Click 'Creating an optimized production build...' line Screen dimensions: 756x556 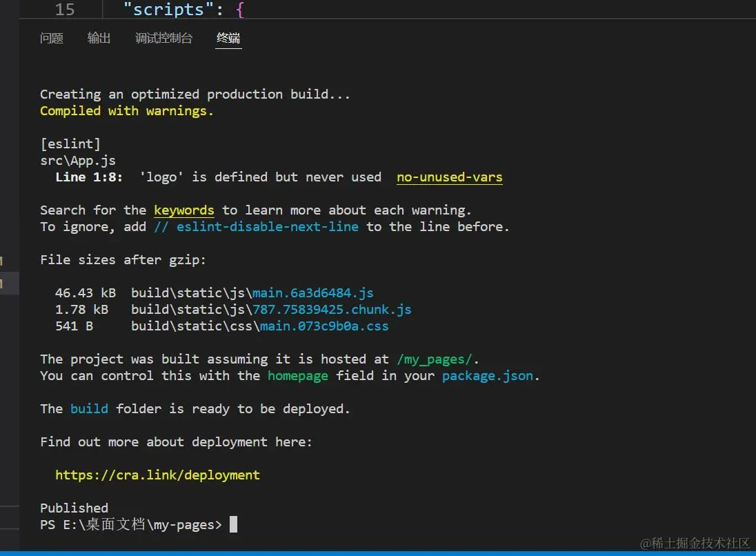(195, 94)
